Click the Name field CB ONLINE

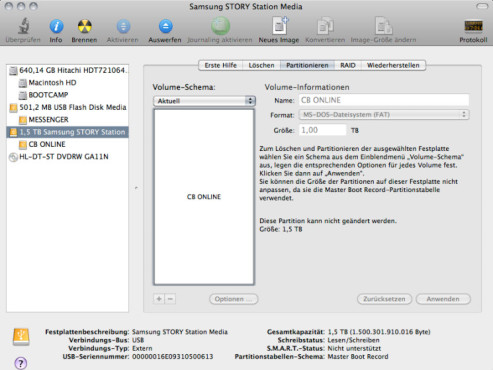click(x=384, y=100)
